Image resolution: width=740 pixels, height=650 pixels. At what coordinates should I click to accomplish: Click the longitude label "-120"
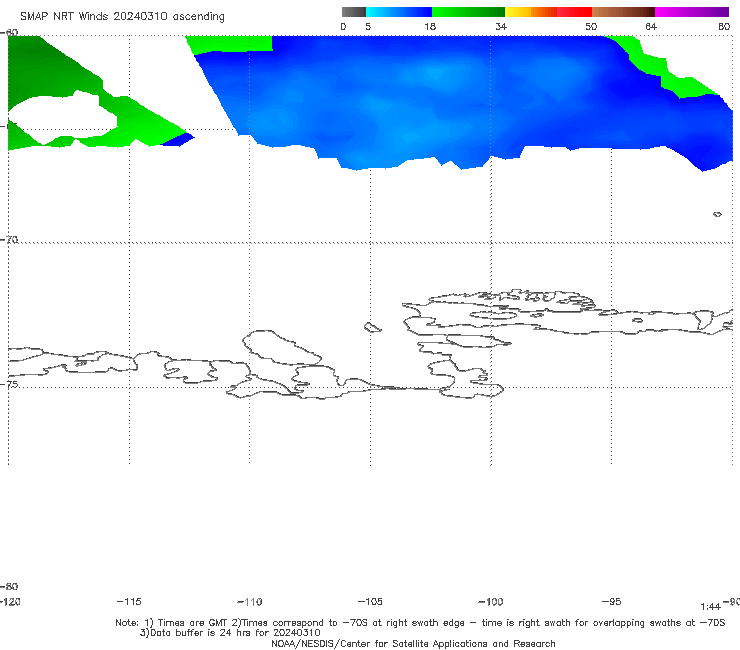click(x=10, y=601)
